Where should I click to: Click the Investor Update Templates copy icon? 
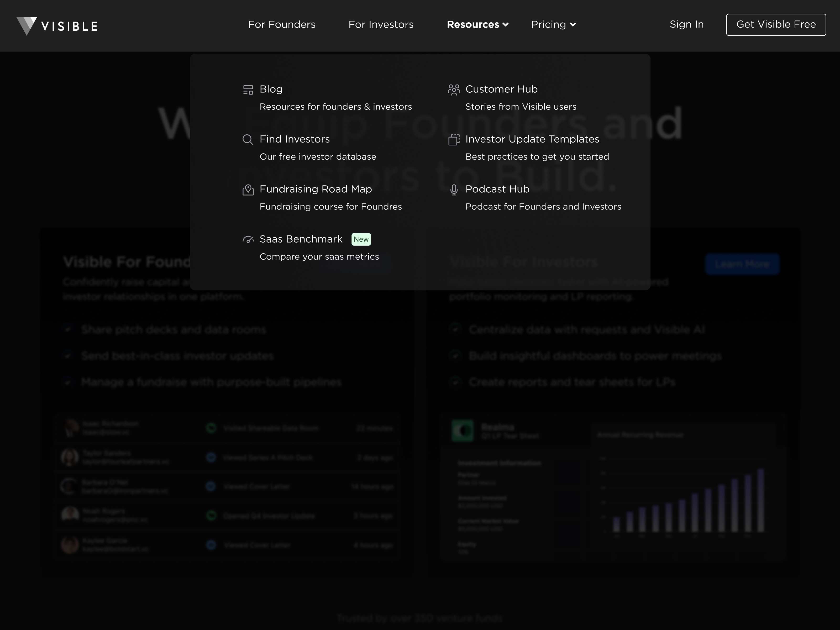[x=454, y=139]
